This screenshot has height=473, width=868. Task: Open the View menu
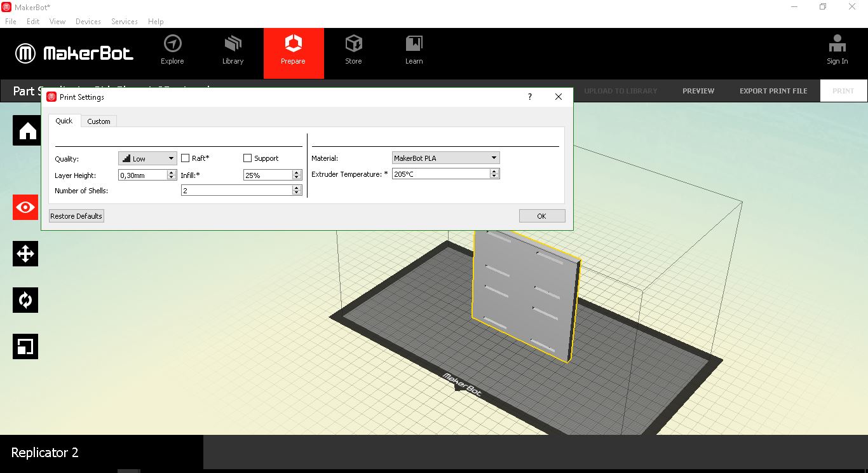pyautogui.click(x=57, y=22)
